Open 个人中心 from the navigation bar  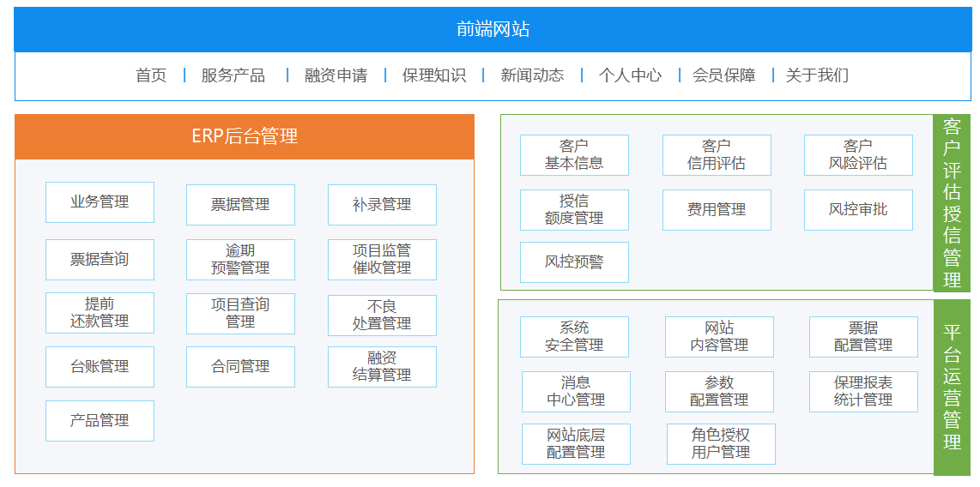(x=630, y=75)
